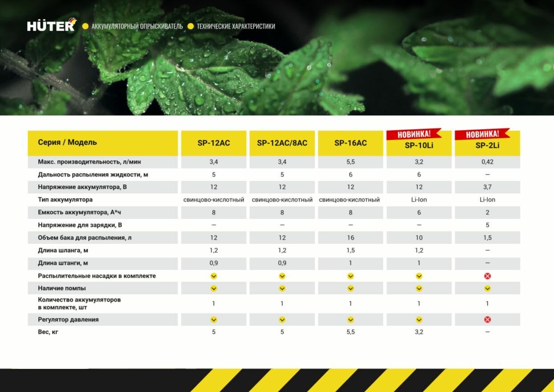Click the Распылительные насадки в комплекте label
The height and width of the screenshot is (392, 554).
(x=97, y=276)
